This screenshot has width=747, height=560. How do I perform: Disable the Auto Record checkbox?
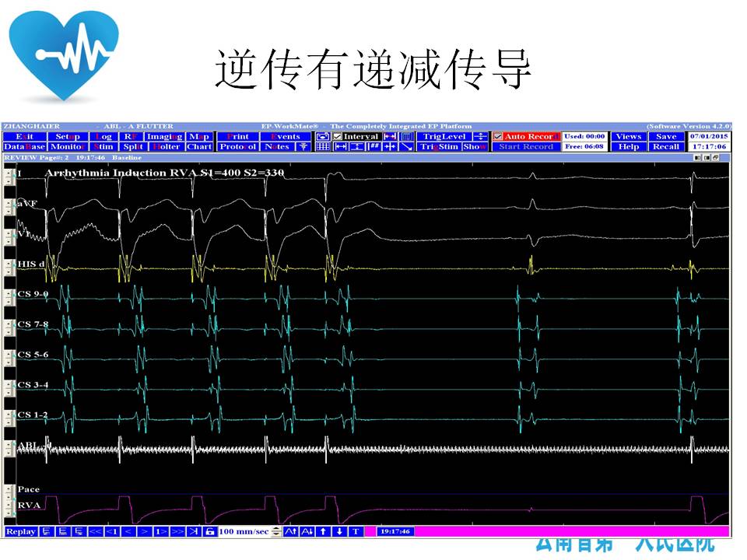[x=498, y=137]
